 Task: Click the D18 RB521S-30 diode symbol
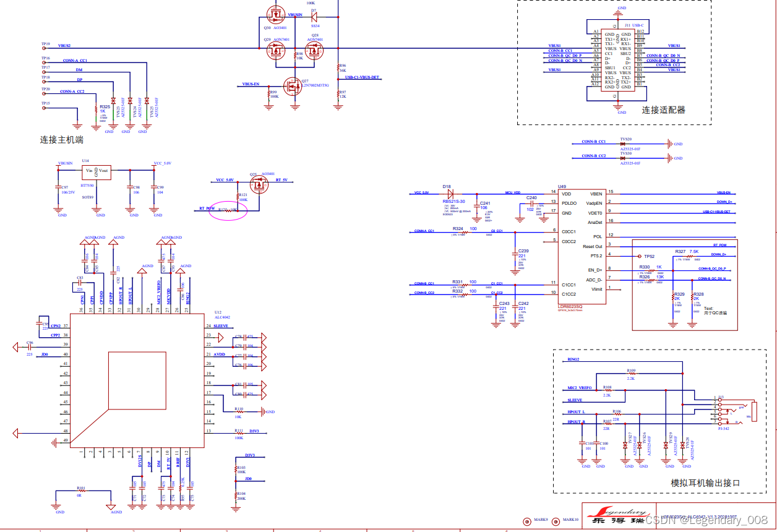pos(450,194)
